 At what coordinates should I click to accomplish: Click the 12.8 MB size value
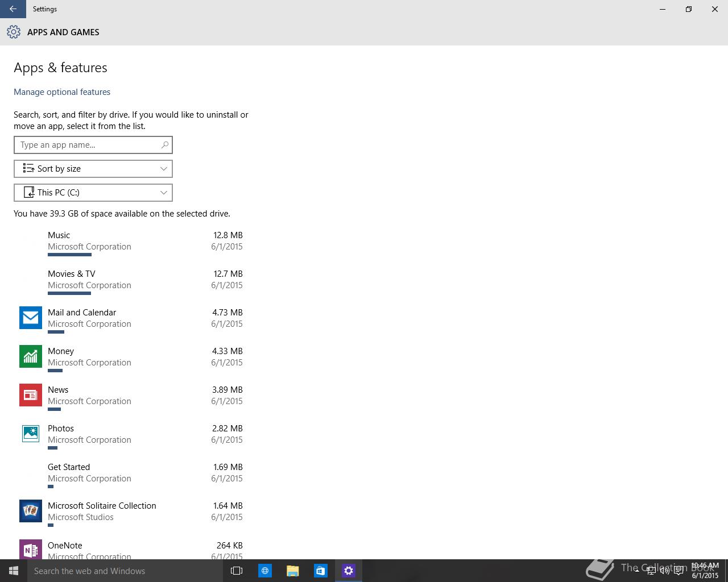(228, 235)
